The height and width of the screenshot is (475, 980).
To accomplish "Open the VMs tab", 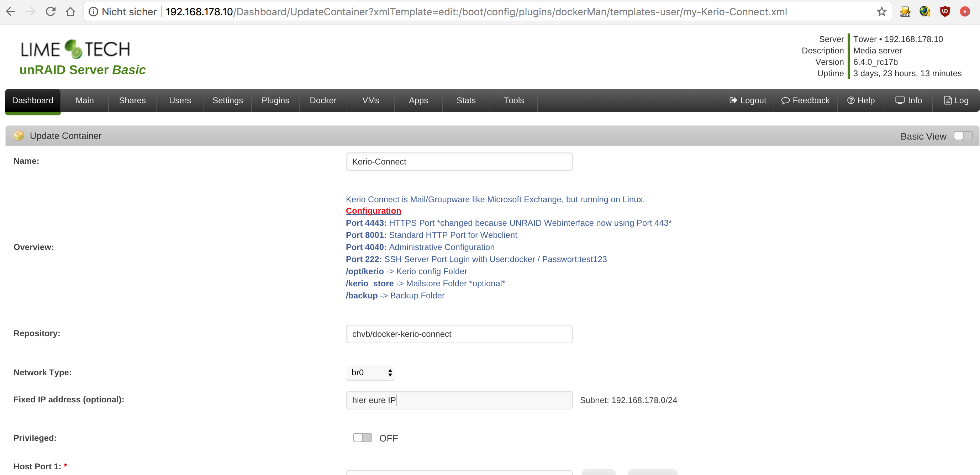I will click(x=371, y=100).
